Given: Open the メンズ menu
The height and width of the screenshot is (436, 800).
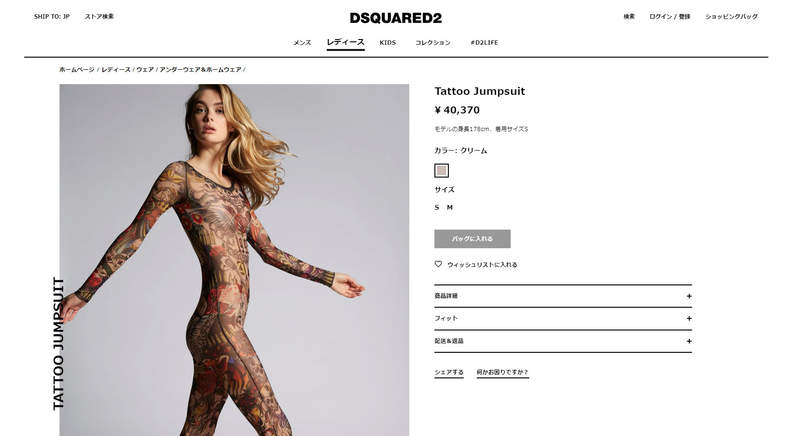Looking at the screenshot, I should [302, 43].
